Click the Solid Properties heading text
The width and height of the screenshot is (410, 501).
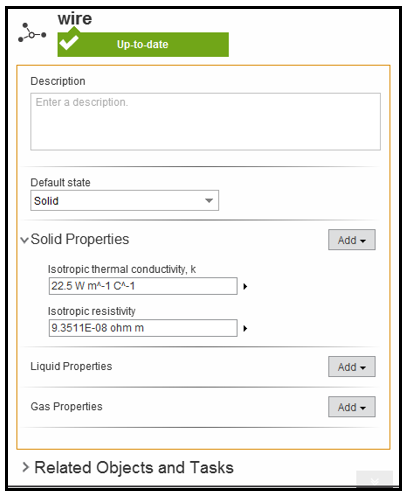80,239
